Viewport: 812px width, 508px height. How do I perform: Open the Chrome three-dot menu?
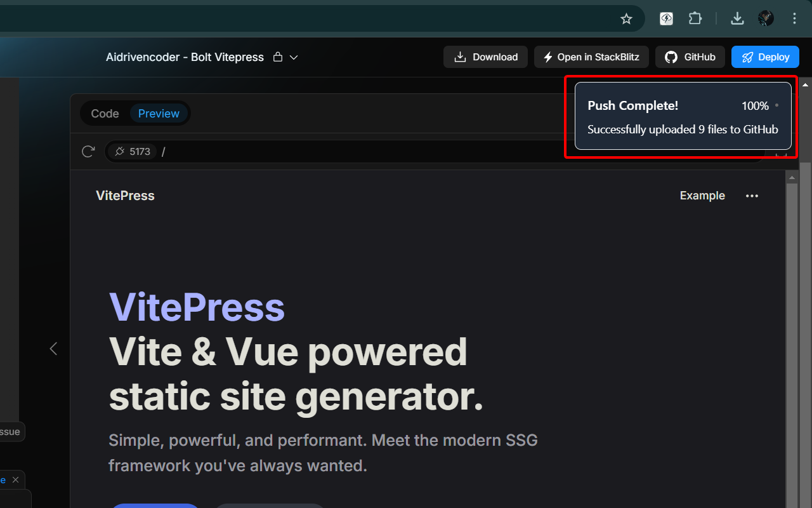point(794,18)
